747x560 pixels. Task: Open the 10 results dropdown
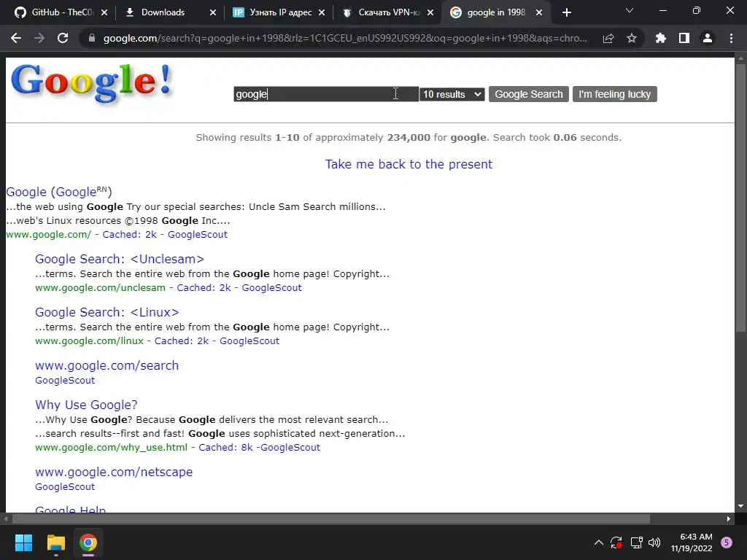(452, 94)
